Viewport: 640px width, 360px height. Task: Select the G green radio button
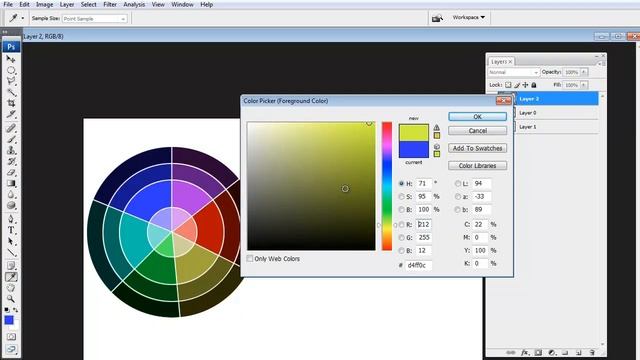401,238
